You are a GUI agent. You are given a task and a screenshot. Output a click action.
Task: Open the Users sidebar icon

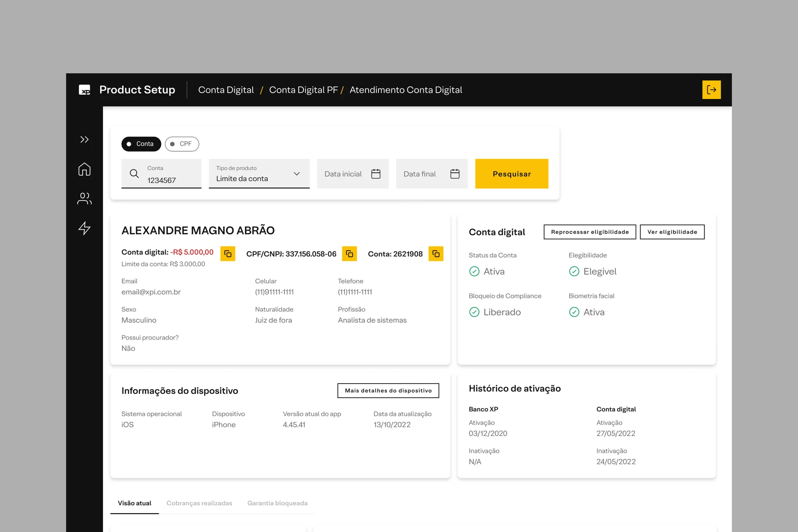click(x=84, y=199)
